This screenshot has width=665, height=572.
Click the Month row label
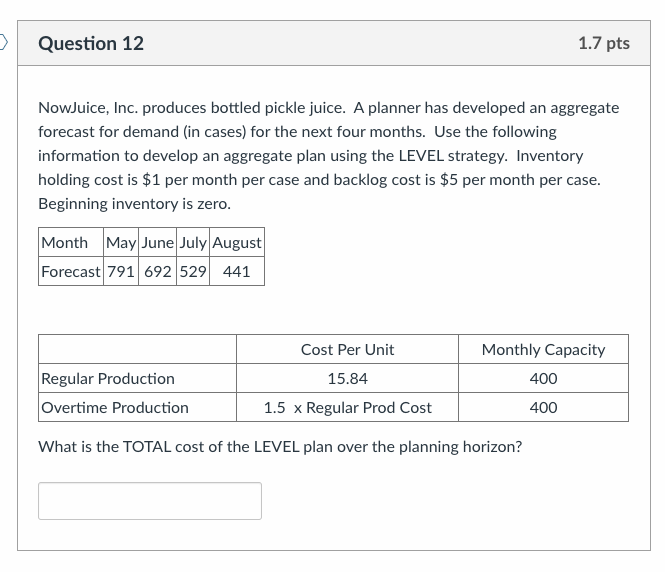click(71, 242)
